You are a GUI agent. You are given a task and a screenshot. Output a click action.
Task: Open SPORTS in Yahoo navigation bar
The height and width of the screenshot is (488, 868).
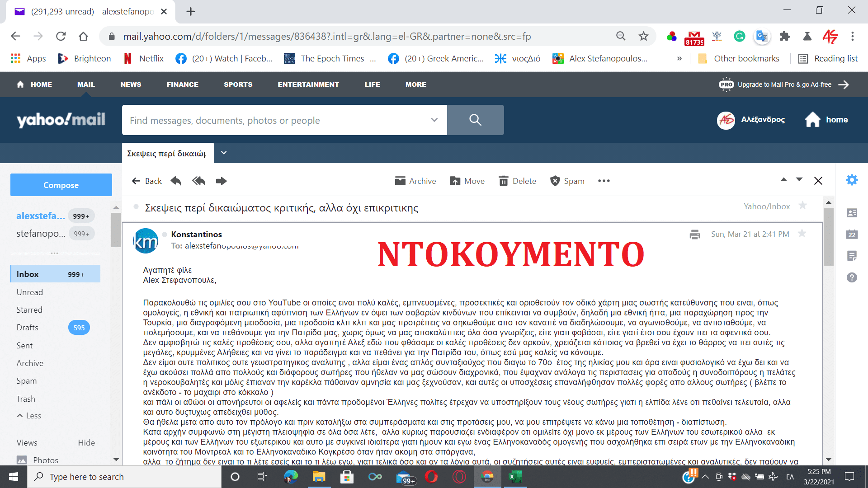[x=238, y=84]
